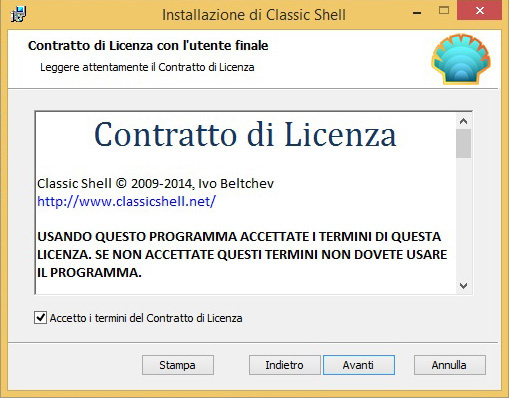The image size is (509, 398).
Task: Proceed with the Avanti button
Action: click(x=359, y=365)
